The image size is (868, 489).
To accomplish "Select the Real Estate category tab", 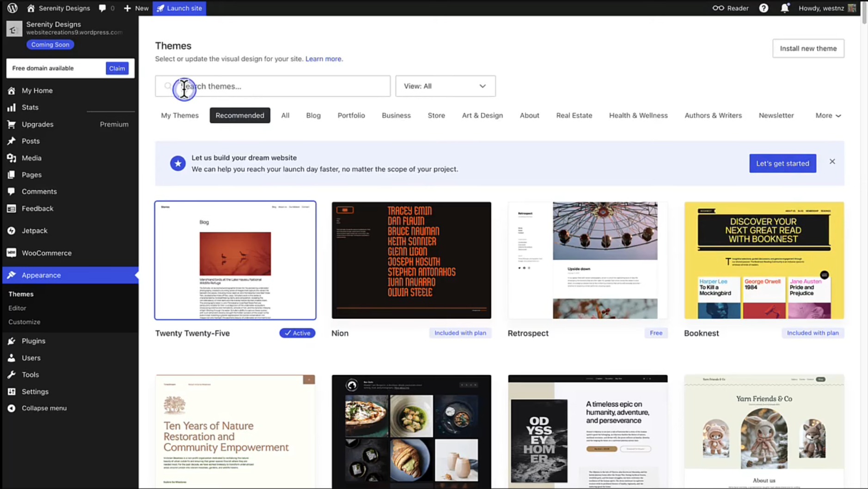I will tap(574, 115).
